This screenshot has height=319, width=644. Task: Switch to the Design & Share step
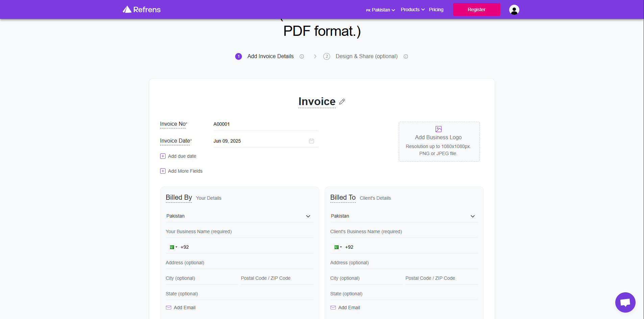pyautogui.click(x=366, y=56)
